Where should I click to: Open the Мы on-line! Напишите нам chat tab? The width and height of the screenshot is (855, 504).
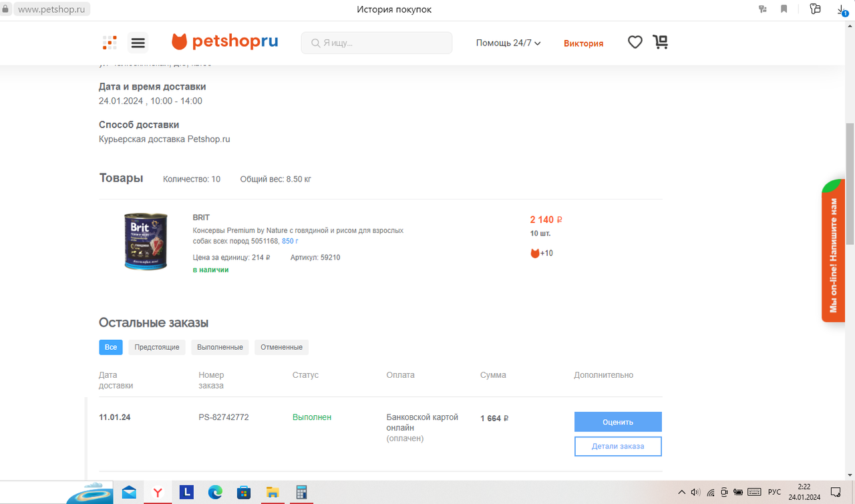(833, 250)
